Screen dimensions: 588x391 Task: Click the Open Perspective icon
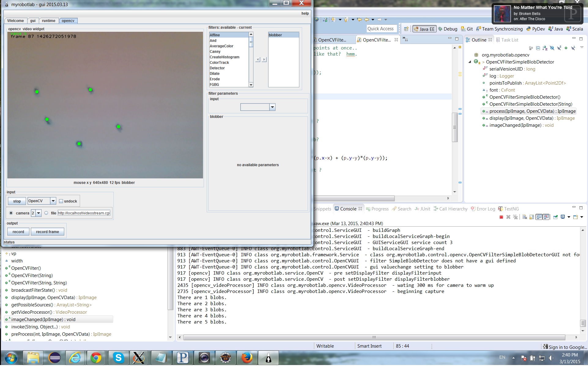tap(406, 29)
